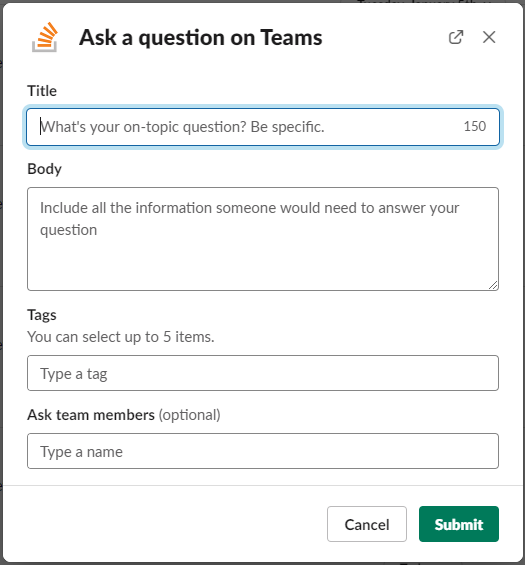Click into the Body text area
This screenshot has width=525, height=565.
point(263,239)
